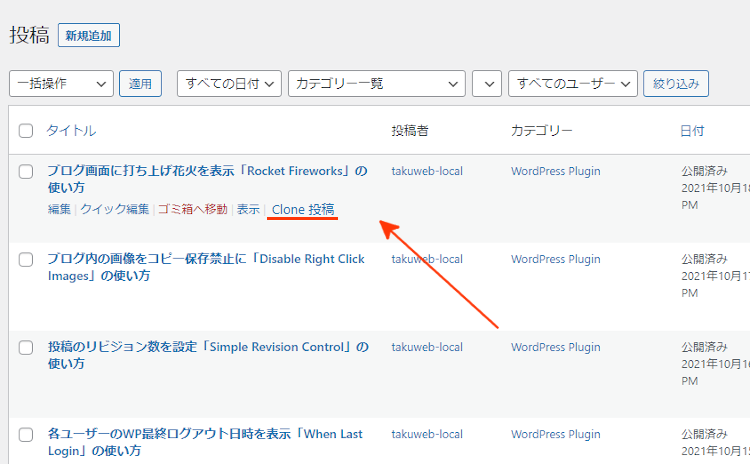Open the すべての日付 date filter dropdown
Viewport: 750px width, 464px height.
(229, 84)
